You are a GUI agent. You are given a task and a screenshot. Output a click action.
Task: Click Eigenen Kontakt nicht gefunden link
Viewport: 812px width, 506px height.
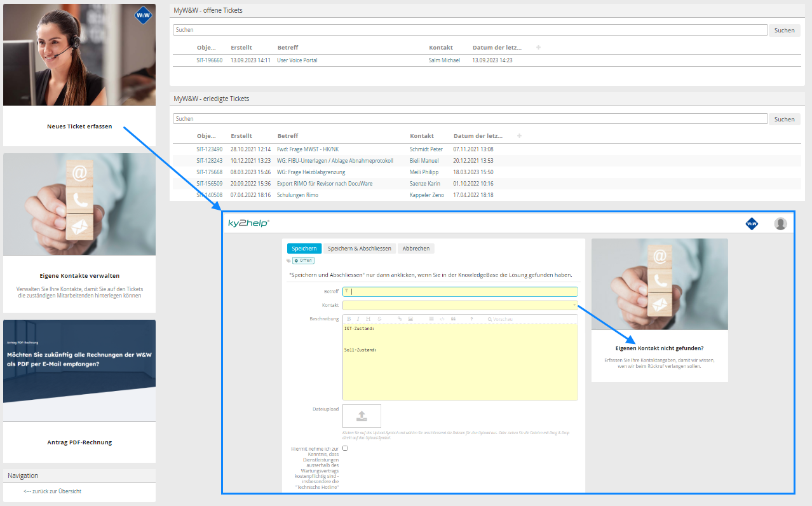(660, 348)
